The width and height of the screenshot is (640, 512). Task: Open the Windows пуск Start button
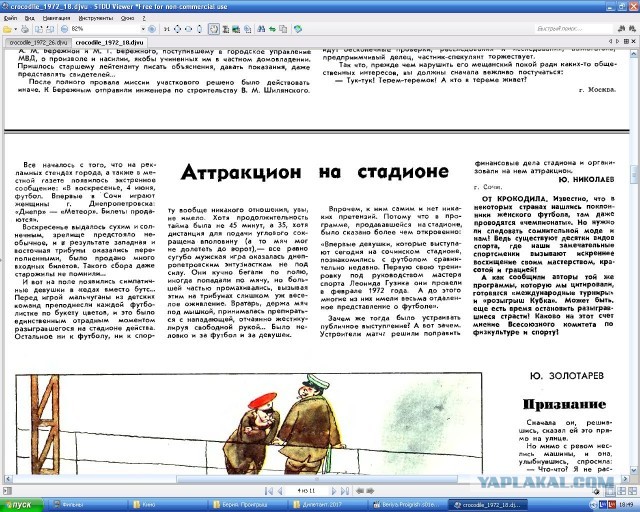(x=21, y=505)
